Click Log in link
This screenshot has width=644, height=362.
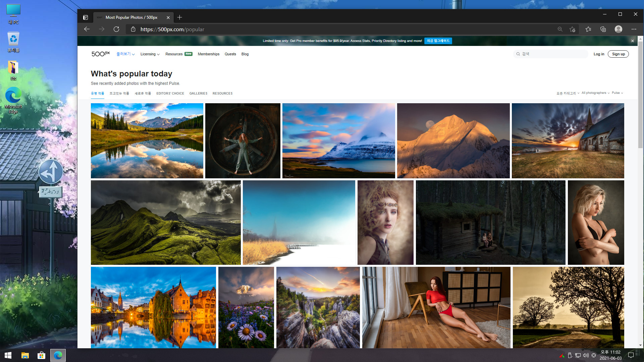pyautogui.click(x=599, y=54)
